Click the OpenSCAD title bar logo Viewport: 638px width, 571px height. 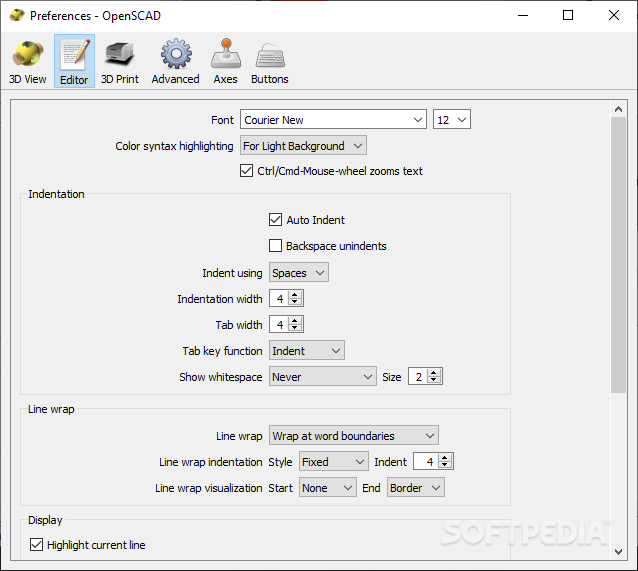click(x=17, y=15)
